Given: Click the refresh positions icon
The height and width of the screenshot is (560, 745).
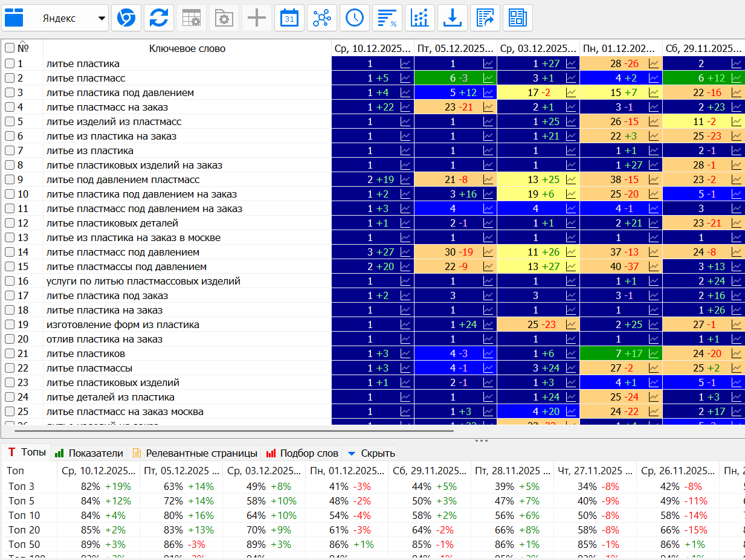Looking at the screenshot, I should pos(159,18).
